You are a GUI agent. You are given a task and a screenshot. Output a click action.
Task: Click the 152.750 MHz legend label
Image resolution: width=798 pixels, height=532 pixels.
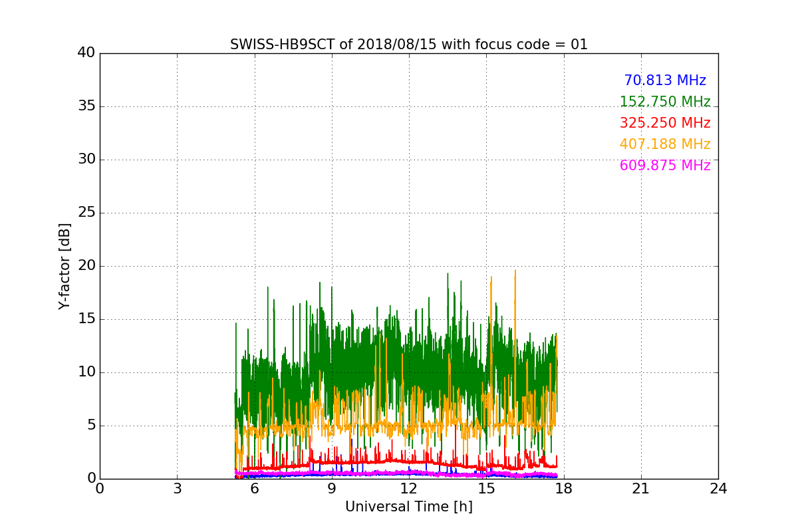[x=664, y=102]
